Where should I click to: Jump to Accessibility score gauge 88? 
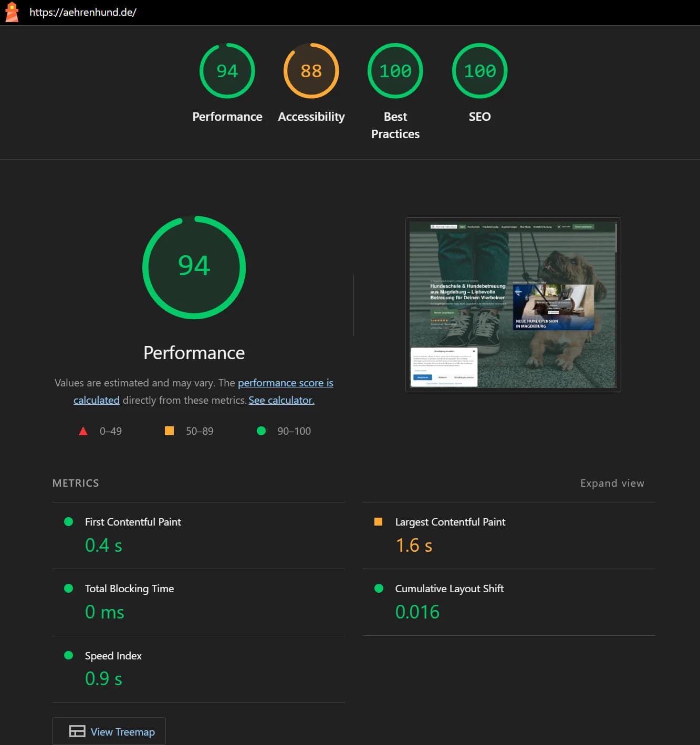click(311, 71)
